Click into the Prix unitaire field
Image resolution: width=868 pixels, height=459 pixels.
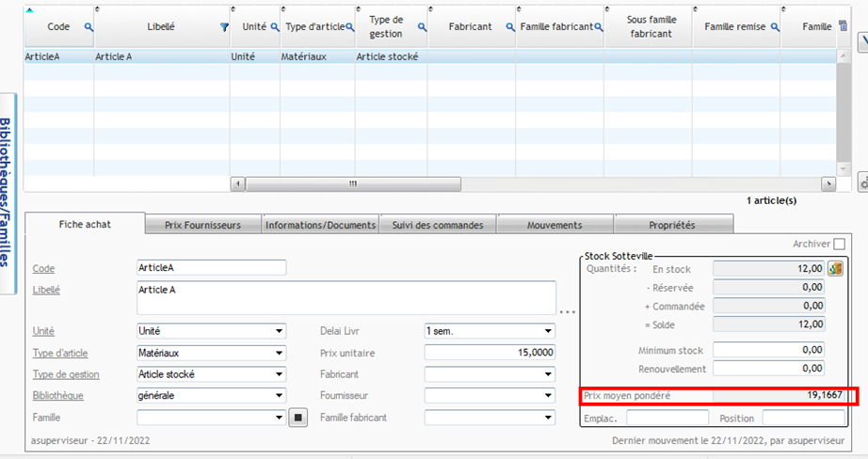pos(490,353)
